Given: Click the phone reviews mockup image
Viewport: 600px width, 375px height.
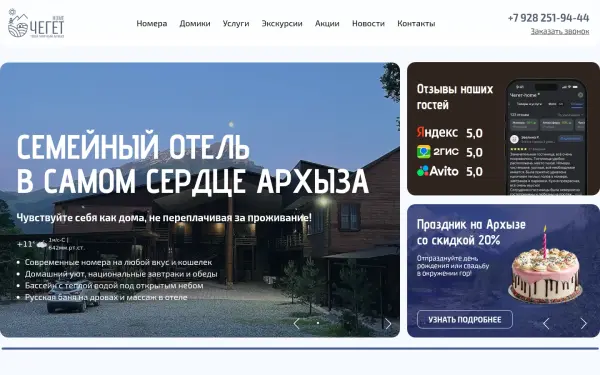Looking at the screenshot, I should click(x=547, y=137).
